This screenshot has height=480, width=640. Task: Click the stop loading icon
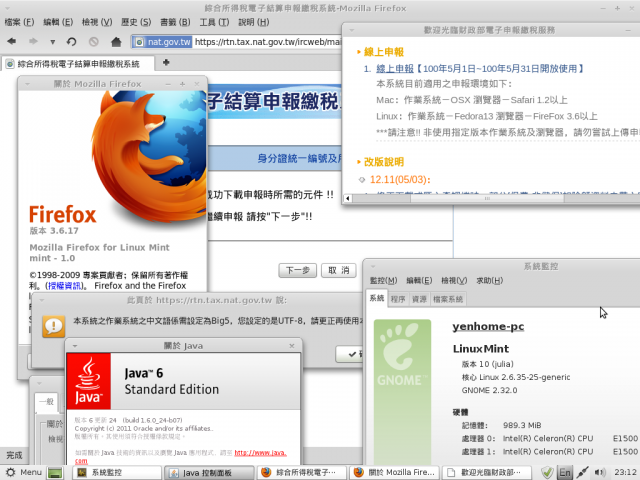click(x=94, y=42)
